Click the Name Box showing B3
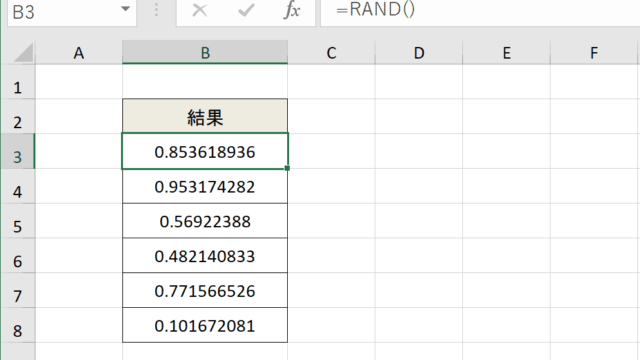 [72, 12]
